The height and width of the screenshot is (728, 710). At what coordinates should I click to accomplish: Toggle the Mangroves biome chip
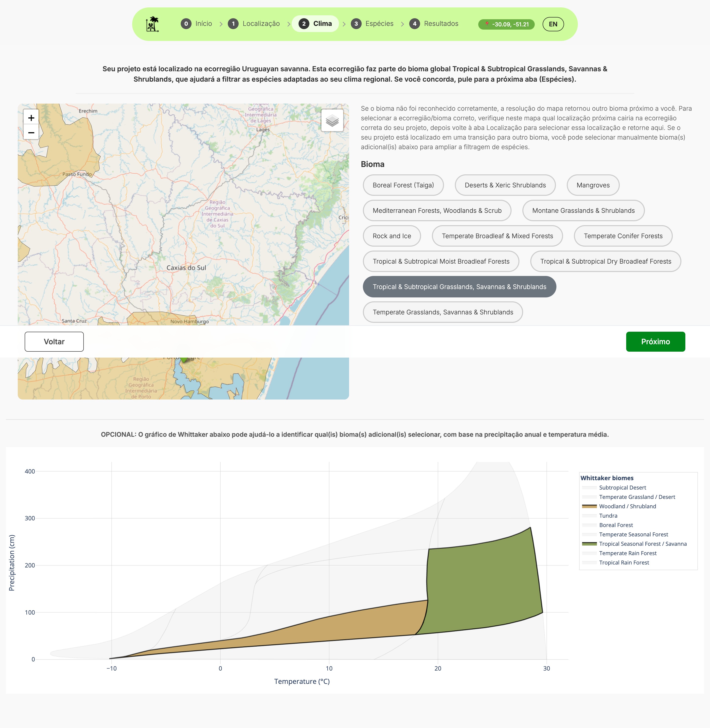click(x=593, y=185)
